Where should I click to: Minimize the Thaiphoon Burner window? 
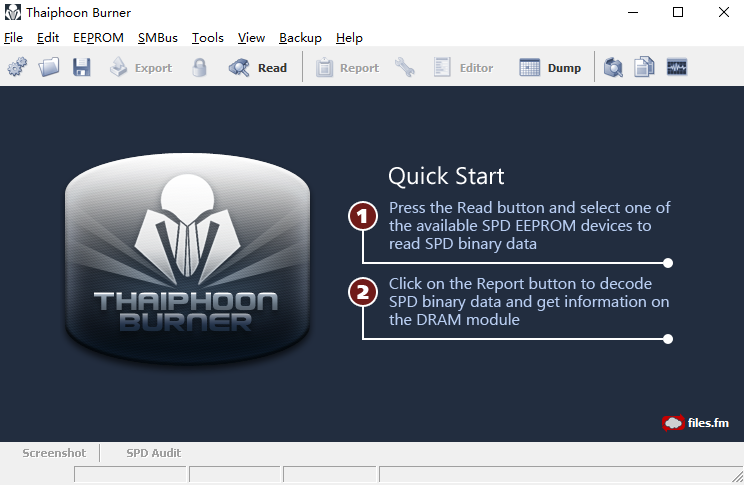(x=633, y=12)
